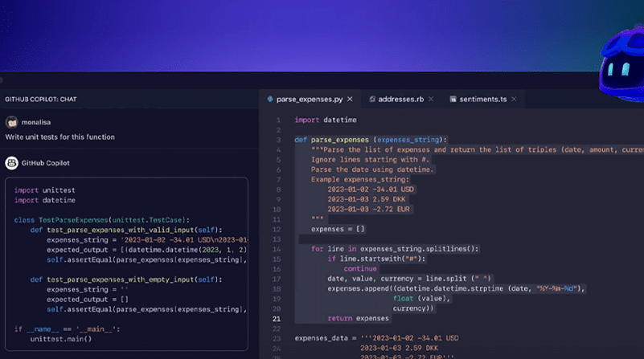Click the monalisa username
This screenshot has width=644, height=359.
(36, 122)
